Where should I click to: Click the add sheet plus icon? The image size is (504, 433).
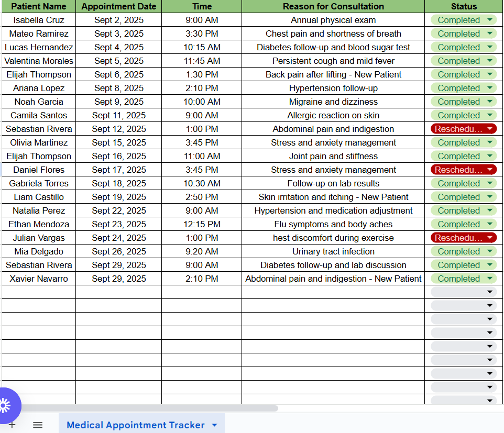(12, 425)
